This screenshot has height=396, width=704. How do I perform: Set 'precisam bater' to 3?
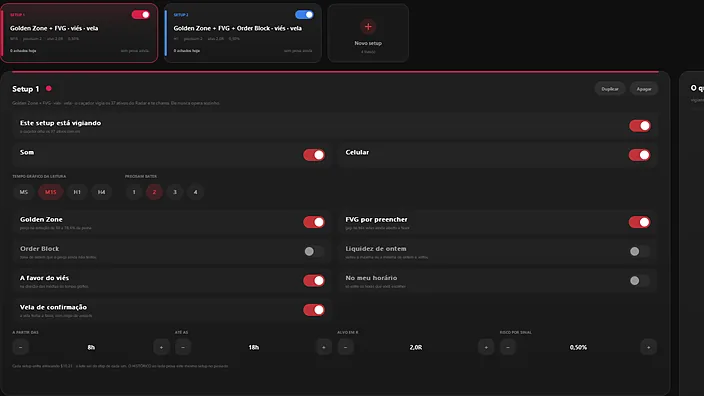(x=175, y=192)
